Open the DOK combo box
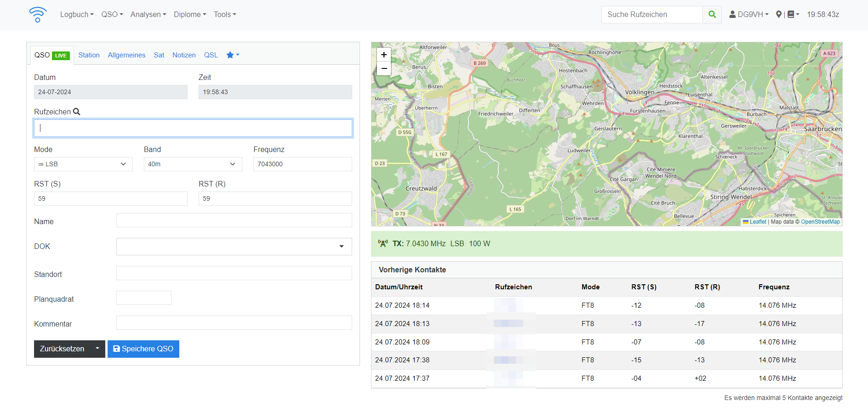This screenshot has width=868, height=417. point(234,247)
